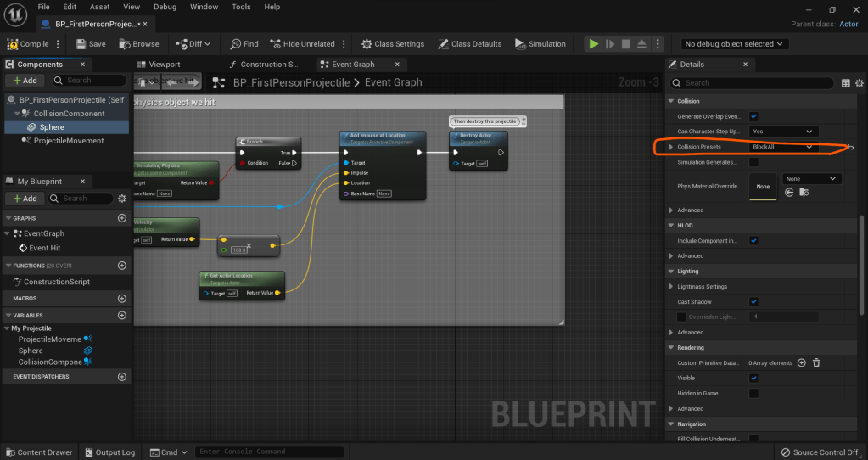Click the Phys Material Override None thumbnail
The height and width of the screenshot is (460, 868).
pyautogui.click(x=764, y=187)
